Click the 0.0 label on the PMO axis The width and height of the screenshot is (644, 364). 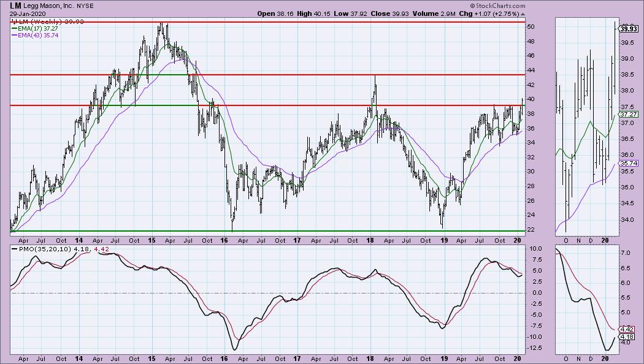(x=537, y=293)
